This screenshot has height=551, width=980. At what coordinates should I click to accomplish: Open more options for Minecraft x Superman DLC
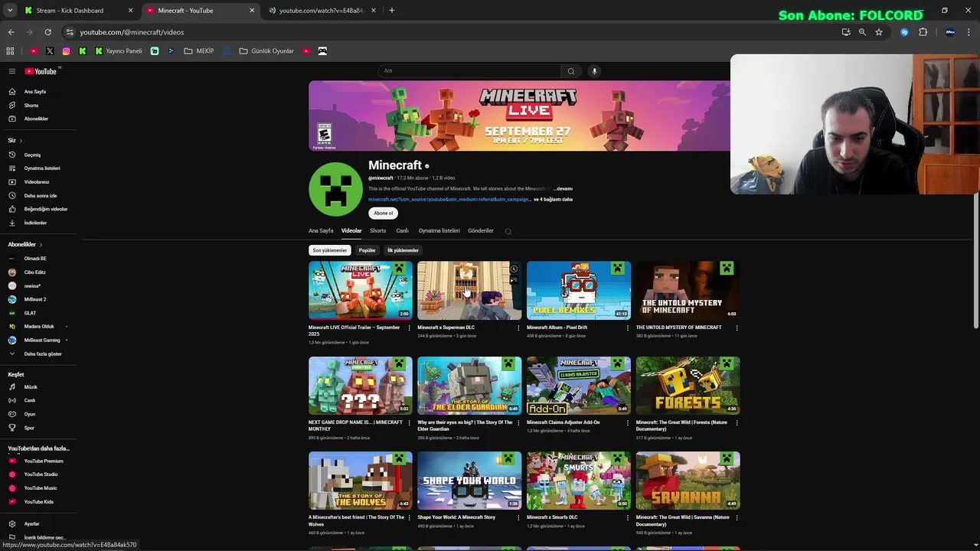point(518,328)
